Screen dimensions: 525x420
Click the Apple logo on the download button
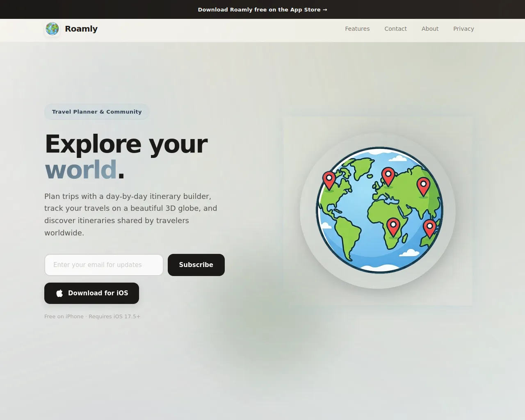(x=59, y=293)
